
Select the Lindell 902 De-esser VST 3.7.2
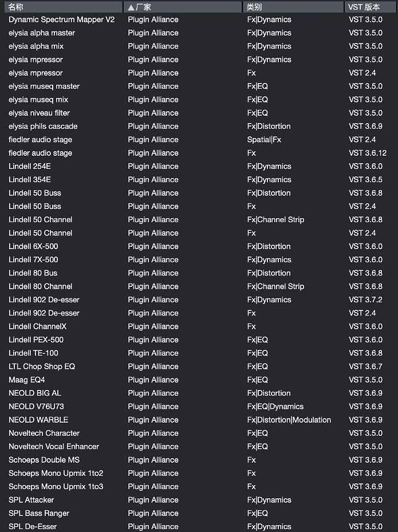[44, 300]
